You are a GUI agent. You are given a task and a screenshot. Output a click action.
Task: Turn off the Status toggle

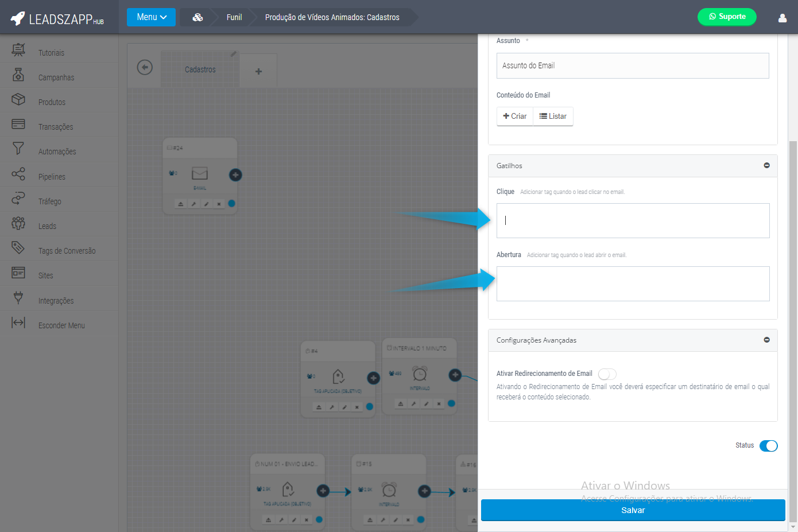pyautogui.click(x=768, y=446)
